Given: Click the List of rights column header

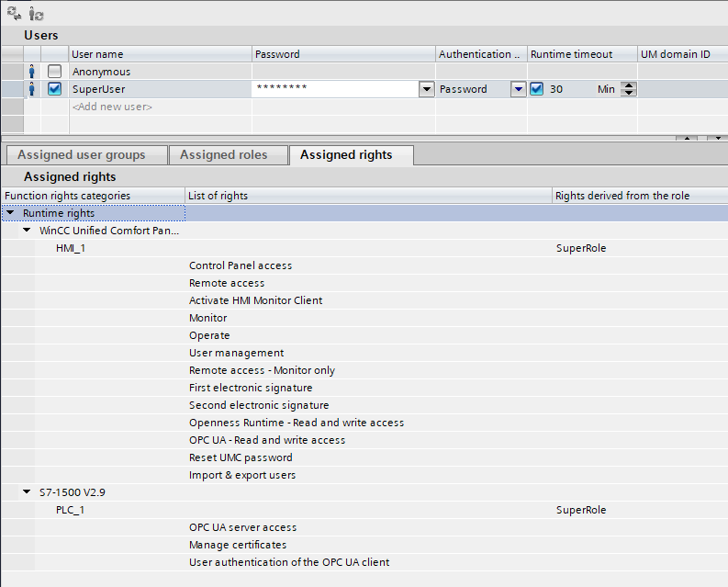Looking at the screenshot, I should pyautogui.click(x=368, y=196).
